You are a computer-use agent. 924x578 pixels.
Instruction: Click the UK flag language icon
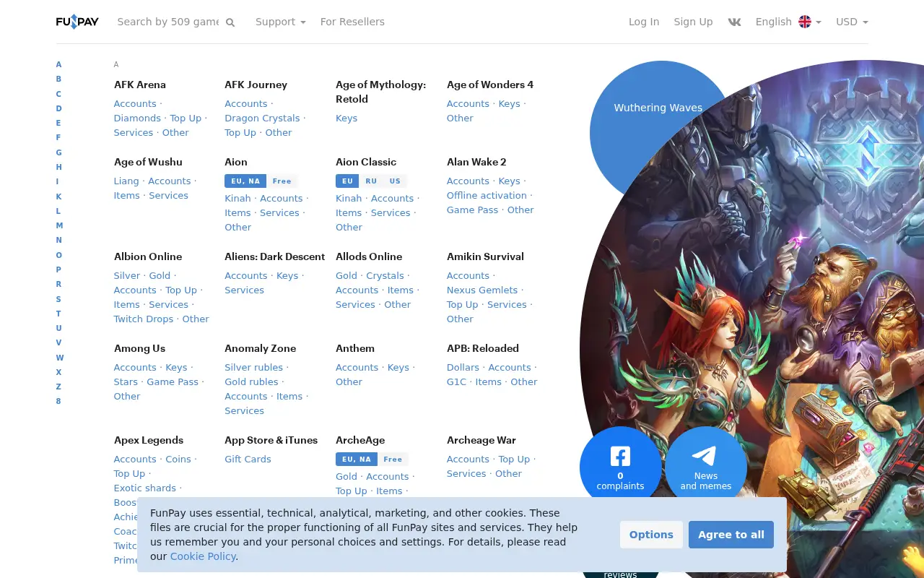click(805, 22)
